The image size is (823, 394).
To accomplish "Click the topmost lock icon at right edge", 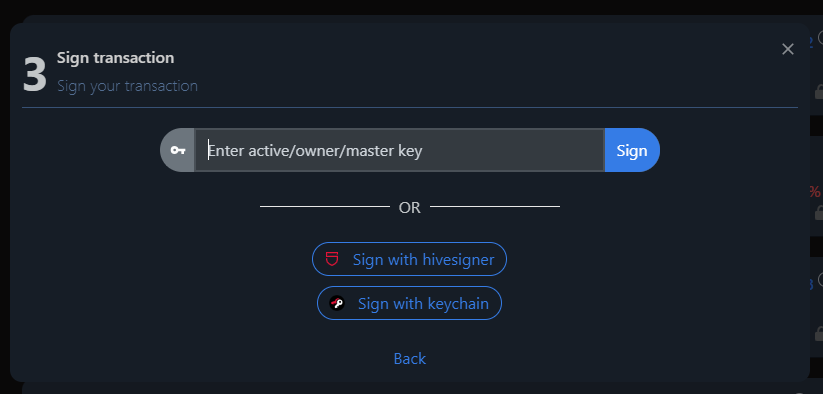I will (818, 91).
